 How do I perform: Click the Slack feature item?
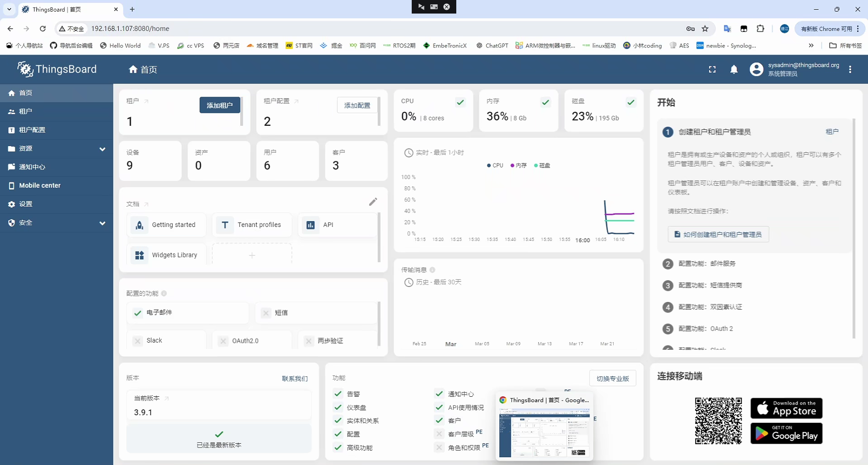coord(166,341)
